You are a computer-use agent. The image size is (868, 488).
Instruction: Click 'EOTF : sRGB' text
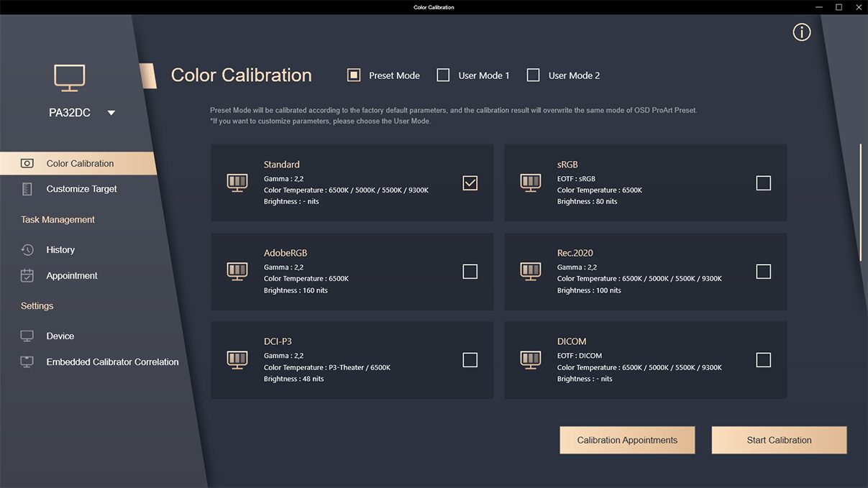(576, 179)
